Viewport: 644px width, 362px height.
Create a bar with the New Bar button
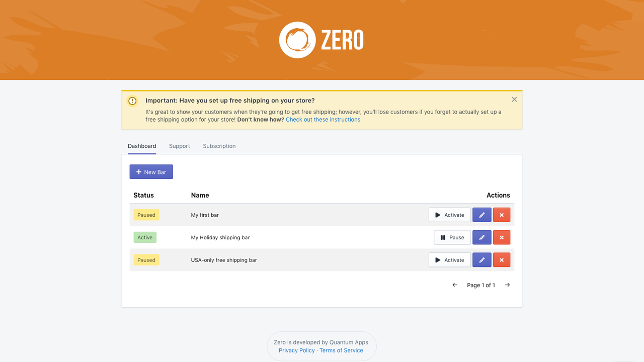151,171
